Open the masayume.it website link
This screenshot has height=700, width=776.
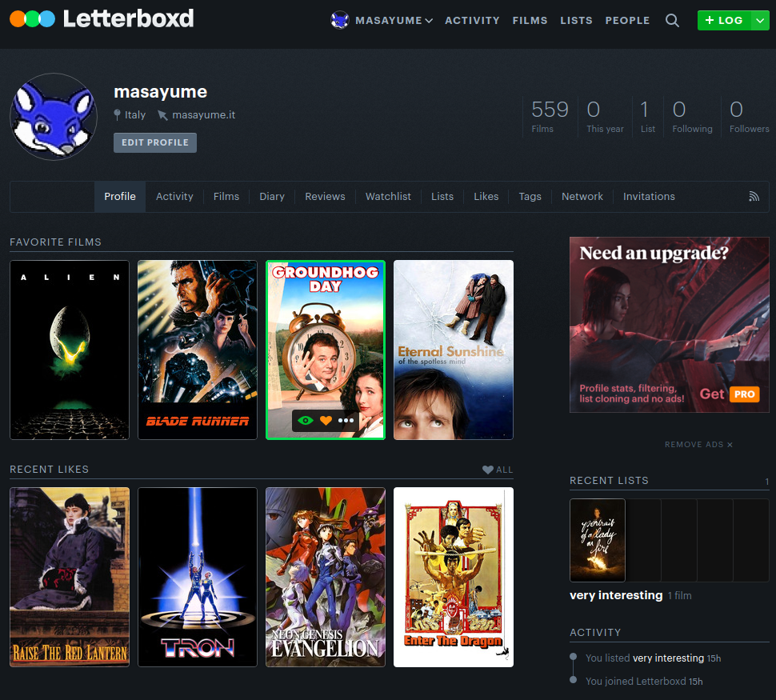point(203,115)
